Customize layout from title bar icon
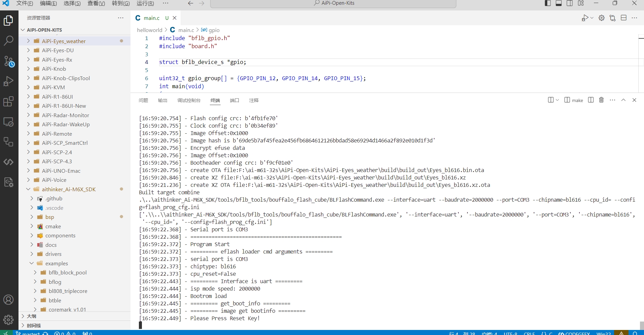This screenshot has width=644, height=335. tap(581, 3)
